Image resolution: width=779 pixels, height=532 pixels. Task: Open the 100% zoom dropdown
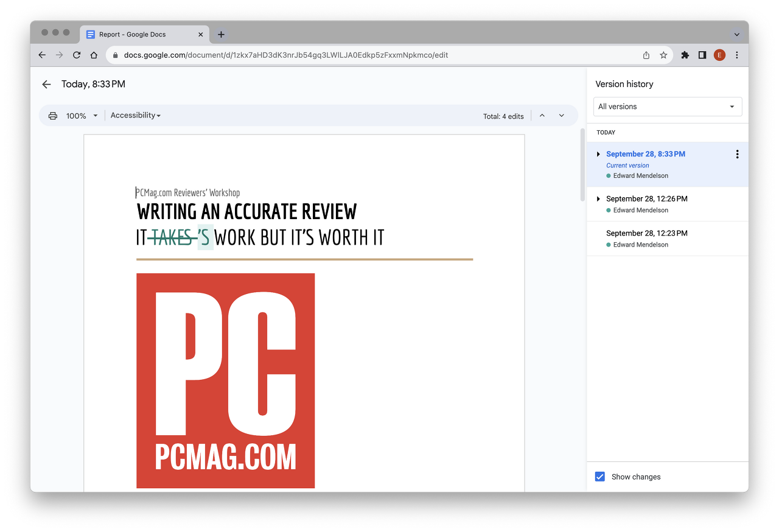pyautogui.click(x=82, y=116)
